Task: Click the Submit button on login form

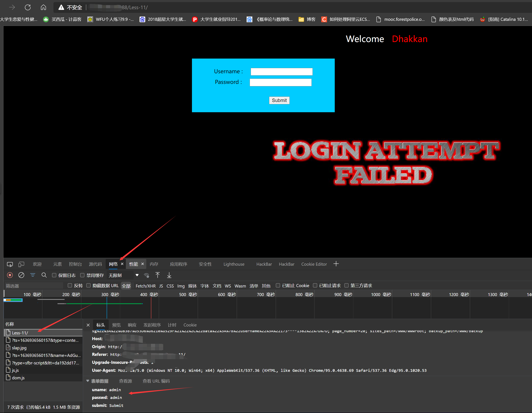Action: (279, 100)
